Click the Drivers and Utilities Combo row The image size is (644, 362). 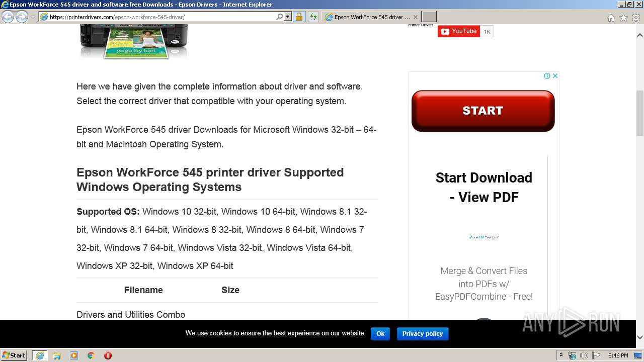click(x=131, y=314)
